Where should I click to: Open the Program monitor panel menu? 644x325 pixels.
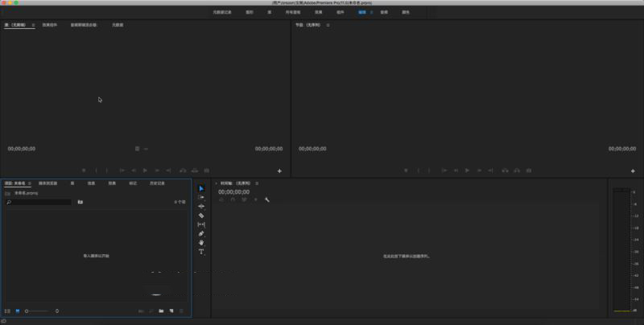[328, 25]
